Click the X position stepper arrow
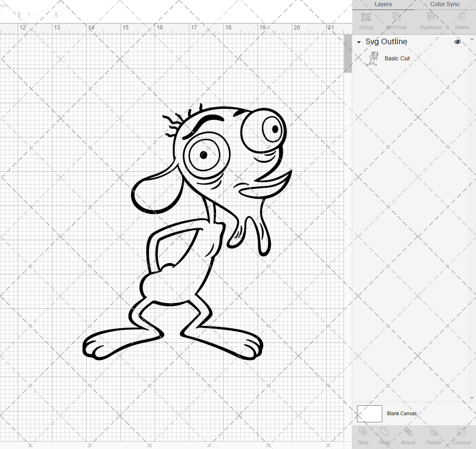 coord(19,14)
